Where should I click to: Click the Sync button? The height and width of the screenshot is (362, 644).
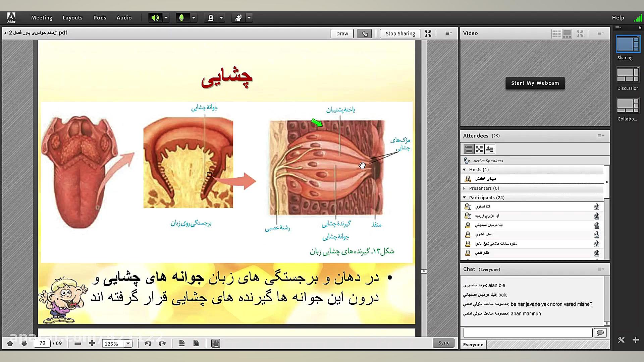coord(443,343)
